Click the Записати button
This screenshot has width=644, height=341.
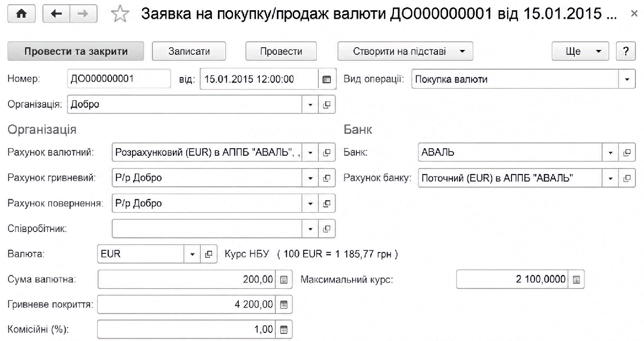click(x=189, y=52)
